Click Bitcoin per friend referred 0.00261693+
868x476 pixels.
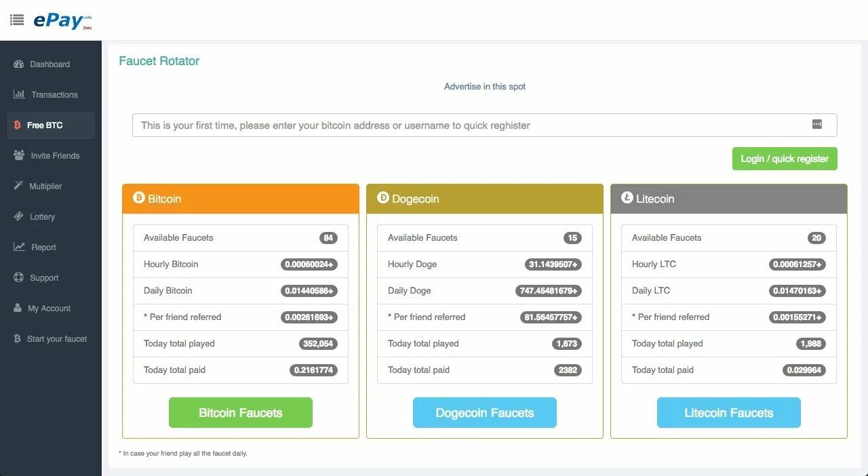[x=309, y=317]
